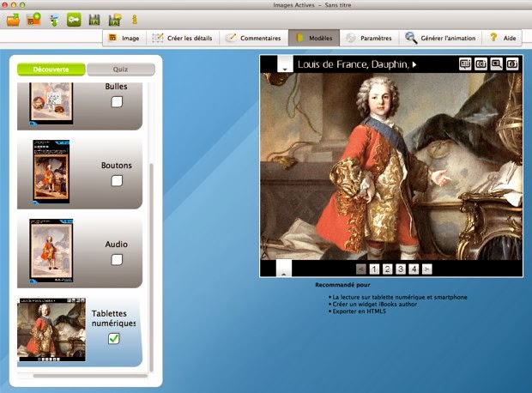Image resolution: width=532 pixels, height=393 pixels.
Task: Click 'La lecture sur tablette numérique et smartphone'
Action: coord(400,297)
